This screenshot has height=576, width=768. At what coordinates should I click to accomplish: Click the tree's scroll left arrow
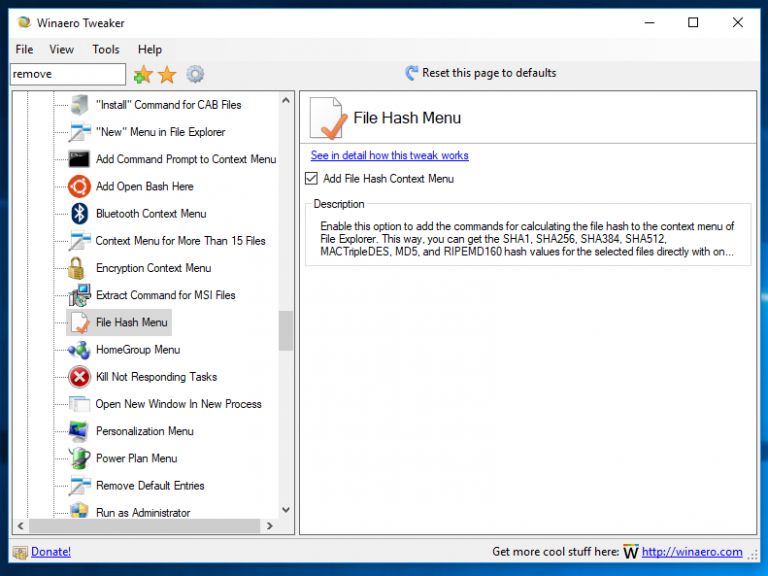(x=21, y=526)
